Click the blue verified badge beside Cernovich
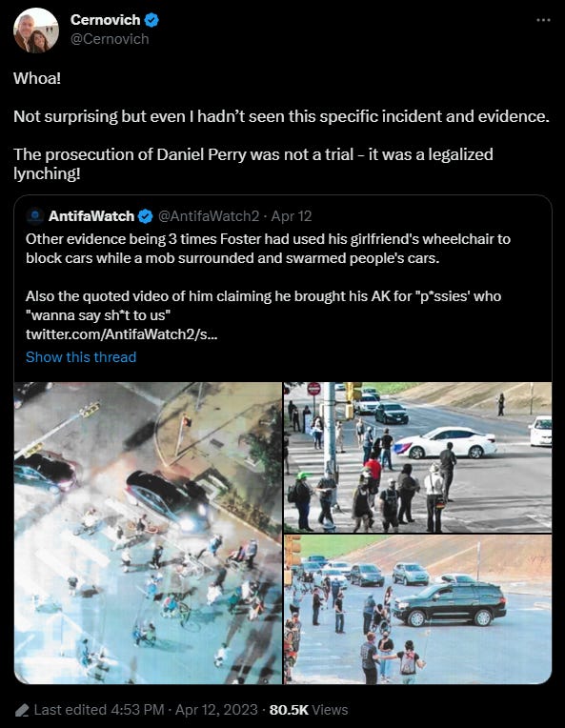Screen dimensions: 565x728 click(x=151, y=20)
